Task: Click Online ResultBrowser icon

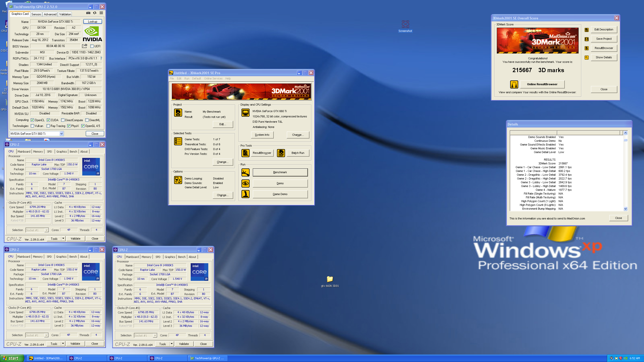Action: (514, 84)
